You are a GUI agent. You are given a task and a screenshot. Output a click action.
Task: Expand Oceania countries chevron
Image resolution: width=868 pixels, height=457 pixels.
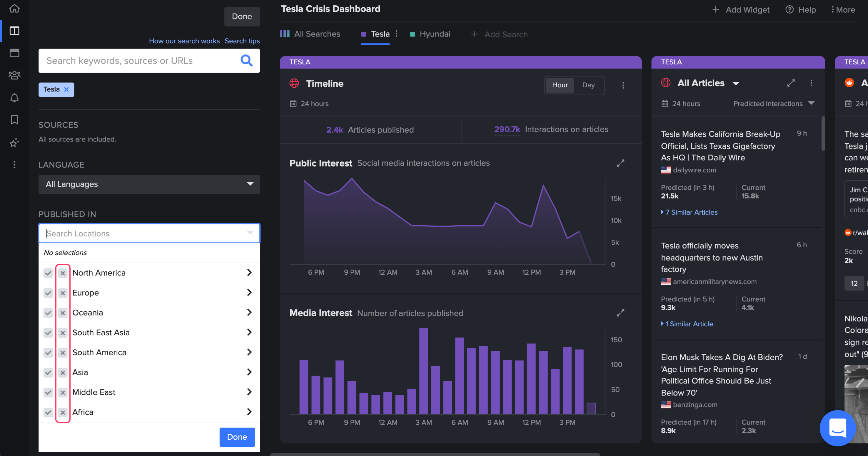[249, 312]
